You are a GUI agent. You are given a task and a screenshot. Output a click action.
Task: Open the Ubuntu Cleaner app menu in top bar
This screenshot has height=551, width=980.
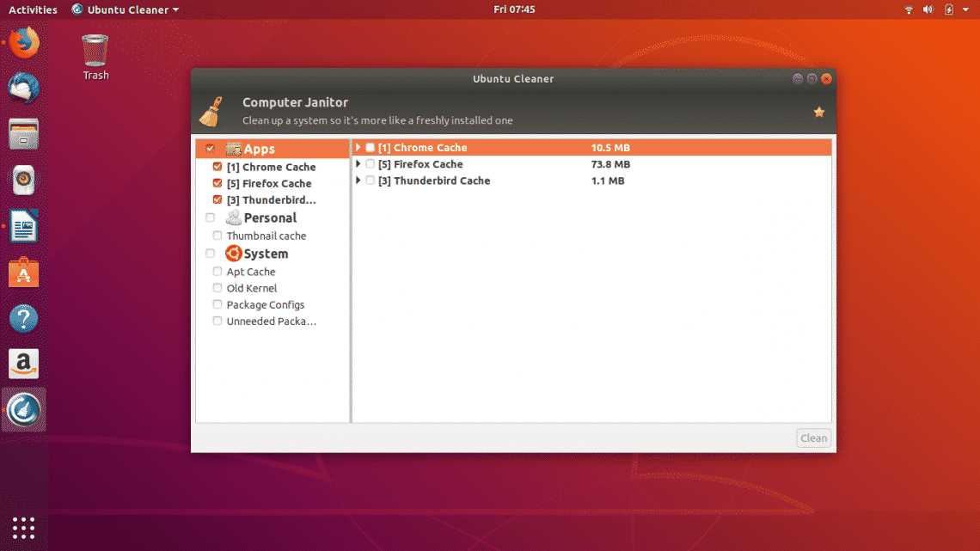click(127, 9)
